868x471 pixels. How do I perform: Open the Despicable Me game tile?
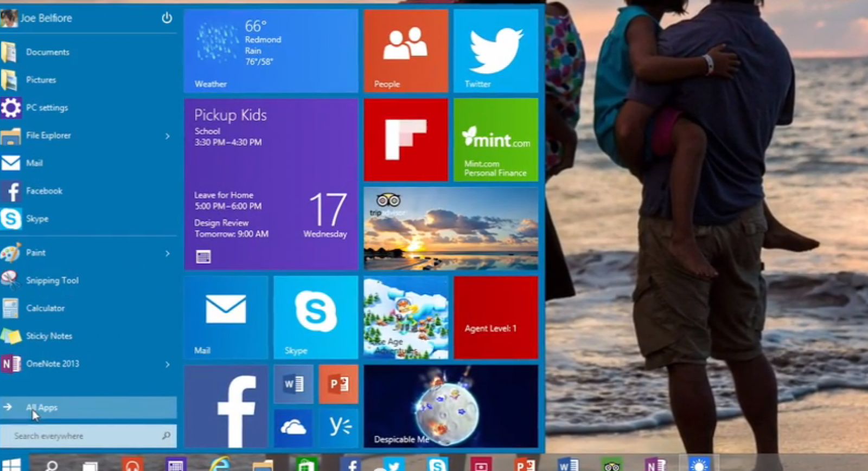451,407
